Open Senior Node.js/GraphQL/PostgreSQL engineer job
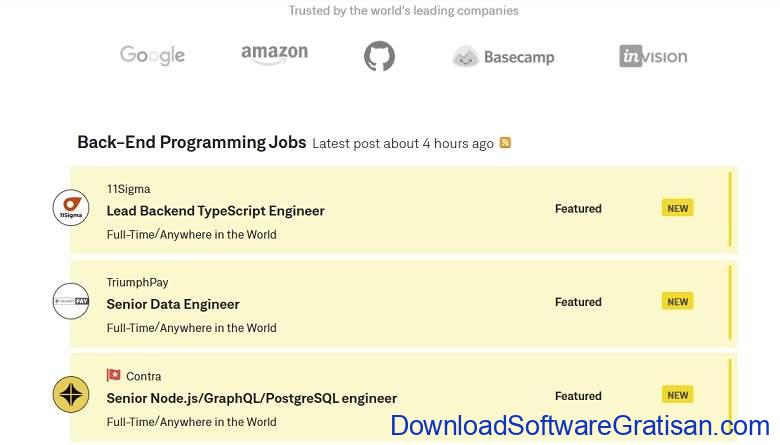Image resolution: width=780 pixels, height=445 pixels. click(x=251, y=398)
